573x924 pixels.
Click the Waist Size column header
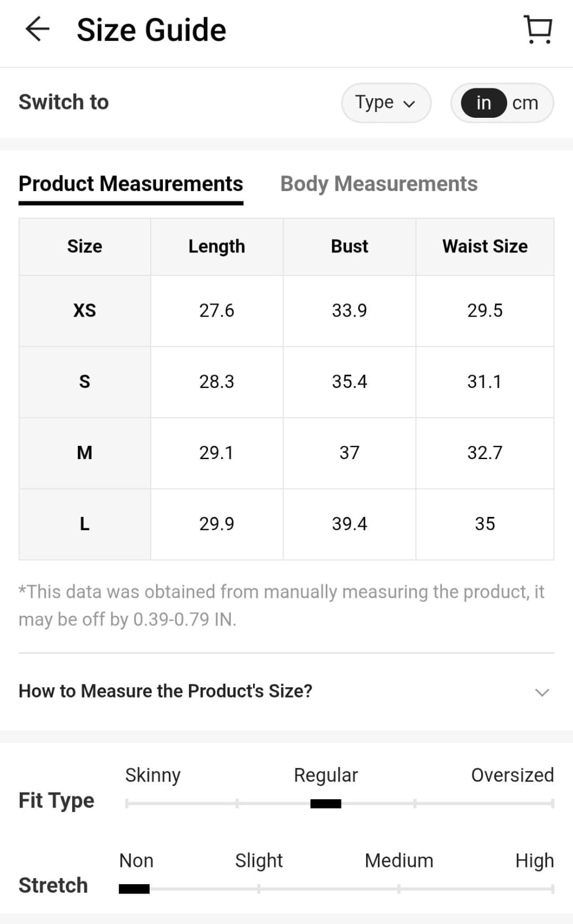(485, 247)
